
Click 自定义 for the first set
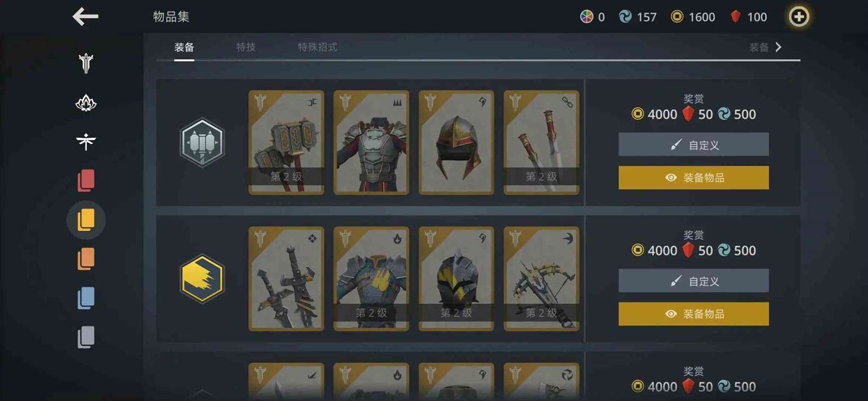coord(694,144)
